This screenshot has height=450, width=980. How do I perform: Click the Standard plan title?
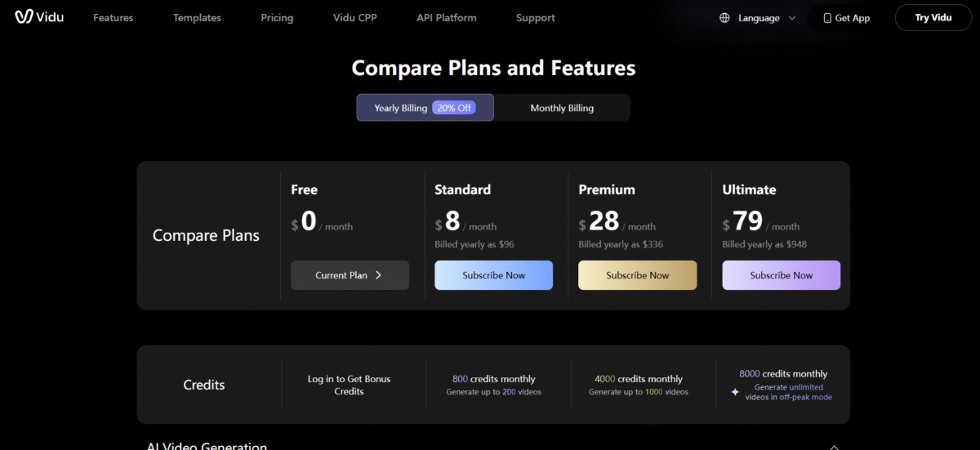click(462, 189)
